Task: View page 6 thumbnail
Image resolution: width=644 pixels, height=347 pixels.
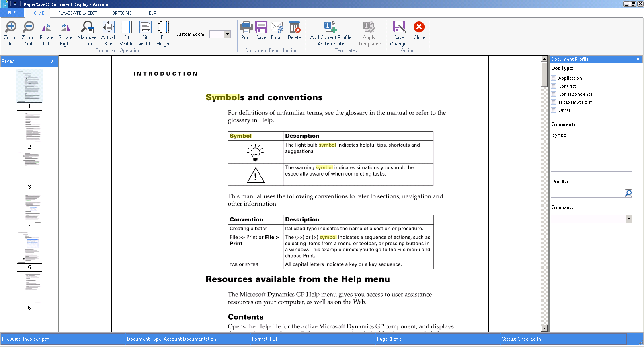Action: coord(29,287)
